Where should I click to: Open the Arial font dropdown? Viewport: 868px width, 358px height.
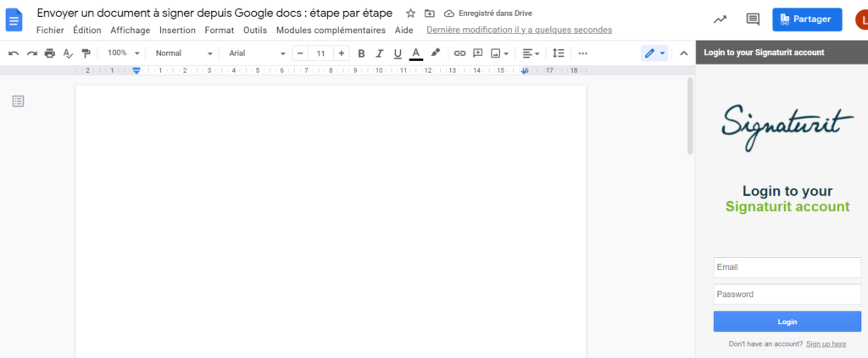[x=257, y=53]
